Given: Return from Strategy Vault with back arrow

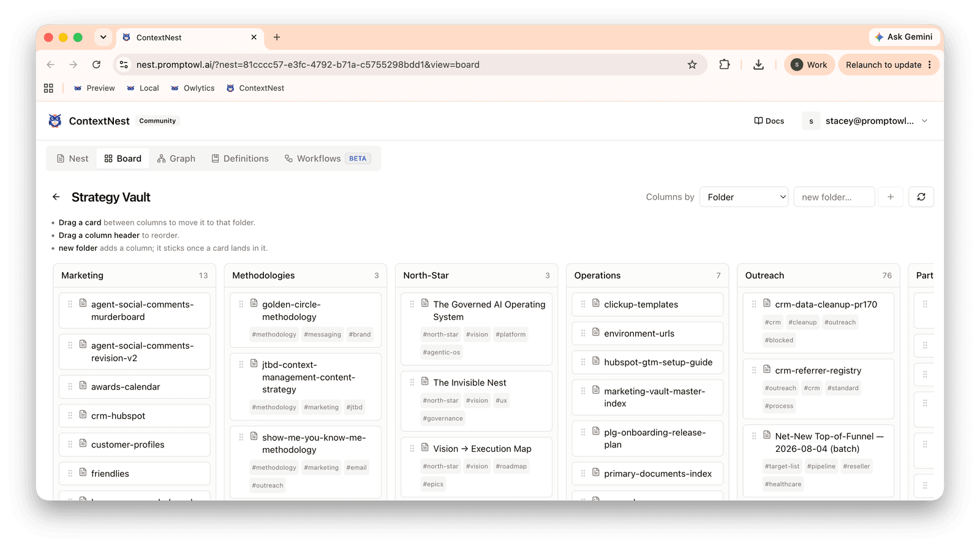Looking at the screenshot, I should coord(56,197).
